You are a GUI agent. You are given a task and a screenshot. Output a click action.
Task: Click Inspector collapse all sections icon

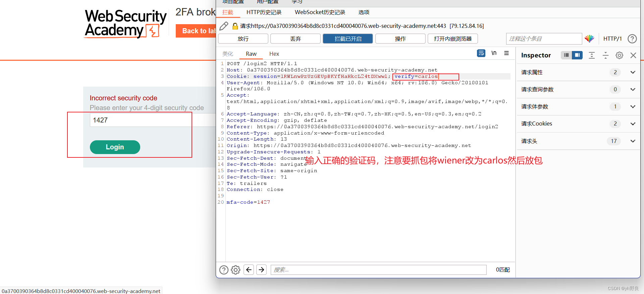tap(605, 55)
